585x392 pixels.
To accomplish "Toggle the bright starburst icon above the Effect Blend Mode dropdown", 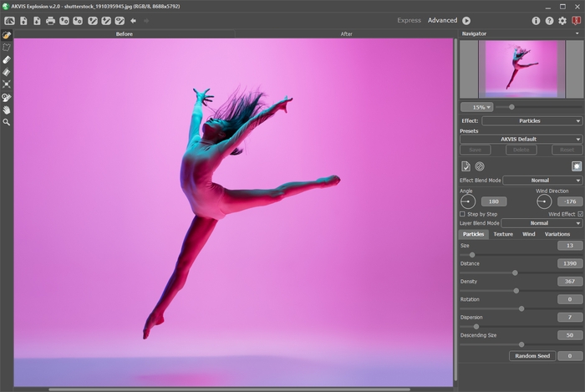I will point(577,166).
